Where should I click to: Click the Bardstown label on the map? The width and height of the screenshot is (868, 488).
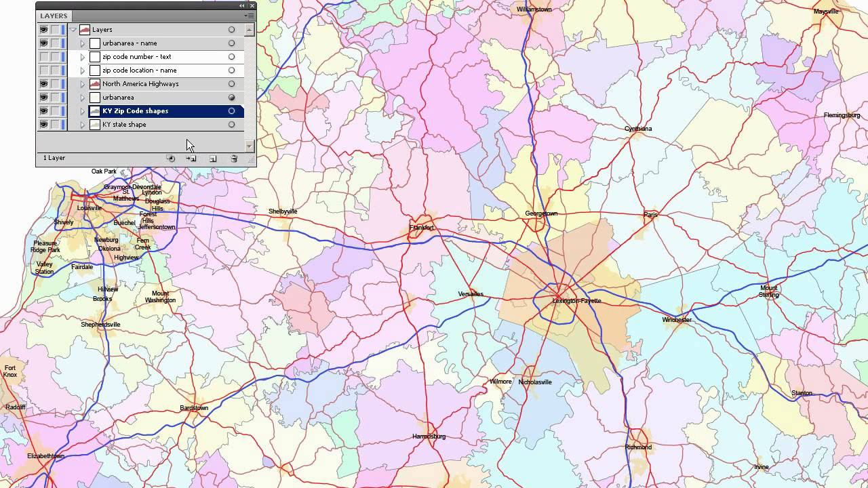pyautogui.click(x=194, y=408)
